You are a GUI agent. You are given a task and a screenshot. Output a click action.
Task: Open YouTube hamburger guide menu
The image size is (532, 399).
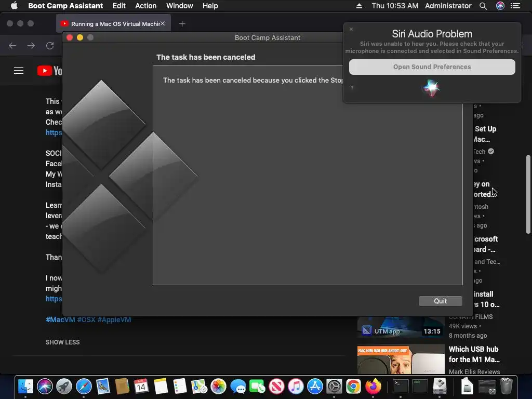[19, 71]
